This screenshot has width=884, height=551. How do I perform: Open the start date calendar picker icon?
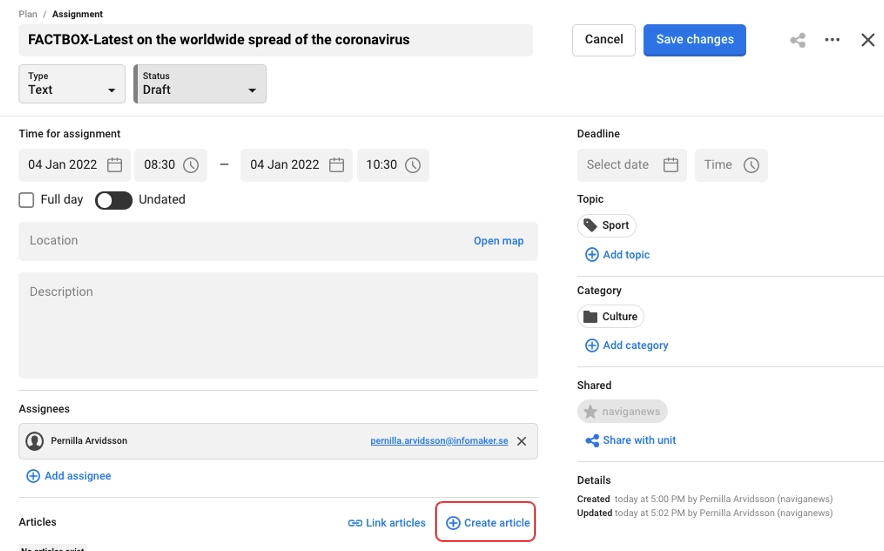(115, 165)
